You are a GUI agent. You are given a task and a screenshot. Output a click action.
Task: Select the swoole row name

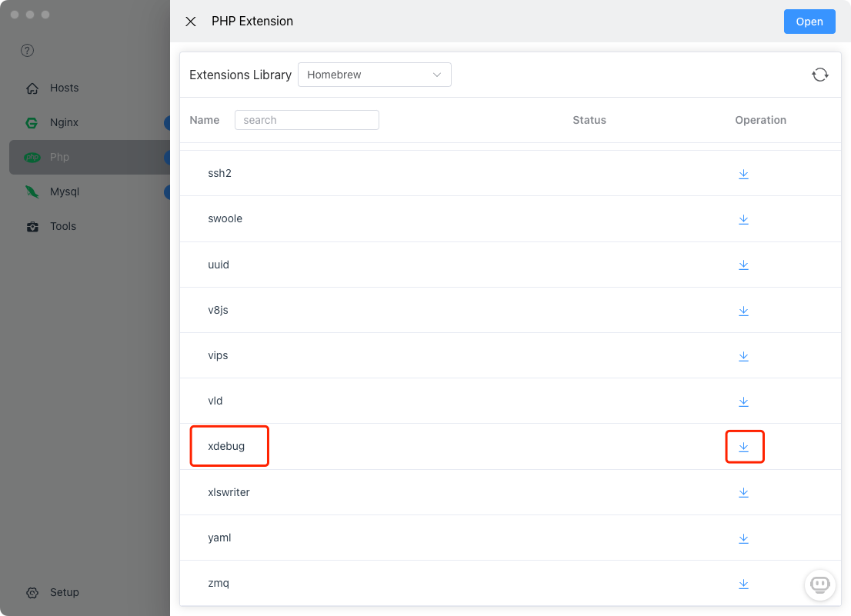(225, 218)
